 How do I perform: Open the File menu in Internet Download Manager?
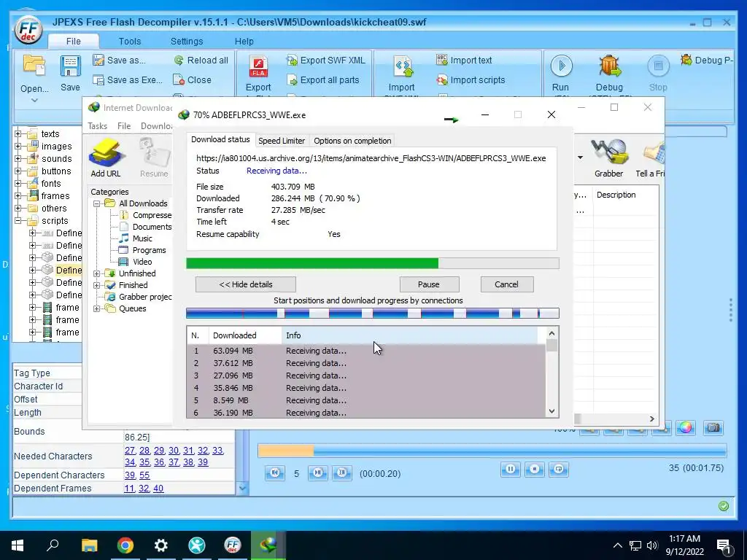coord(124,125)
